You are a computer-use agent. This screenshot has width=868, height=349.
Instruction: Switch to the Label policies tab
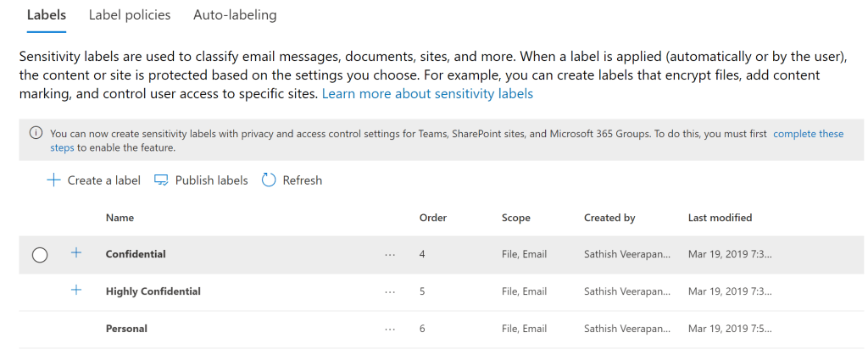click(x=130, y=15)
